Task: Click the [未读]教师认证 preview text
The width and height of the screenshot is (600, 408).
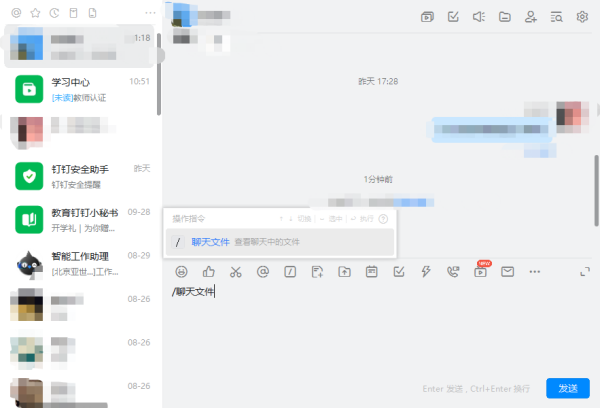Action: click(79, 98)
